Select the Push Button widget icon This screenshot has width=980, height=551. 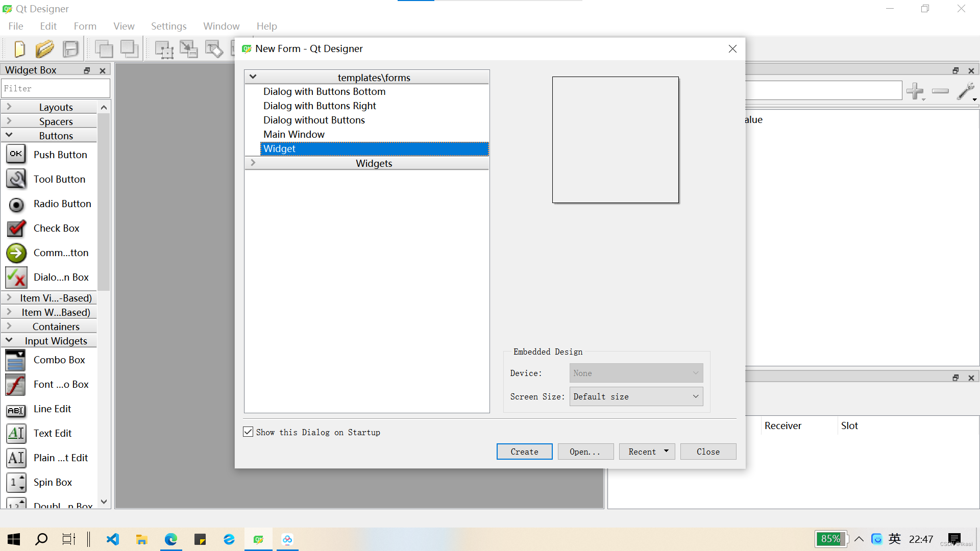(x=16, y=154)
